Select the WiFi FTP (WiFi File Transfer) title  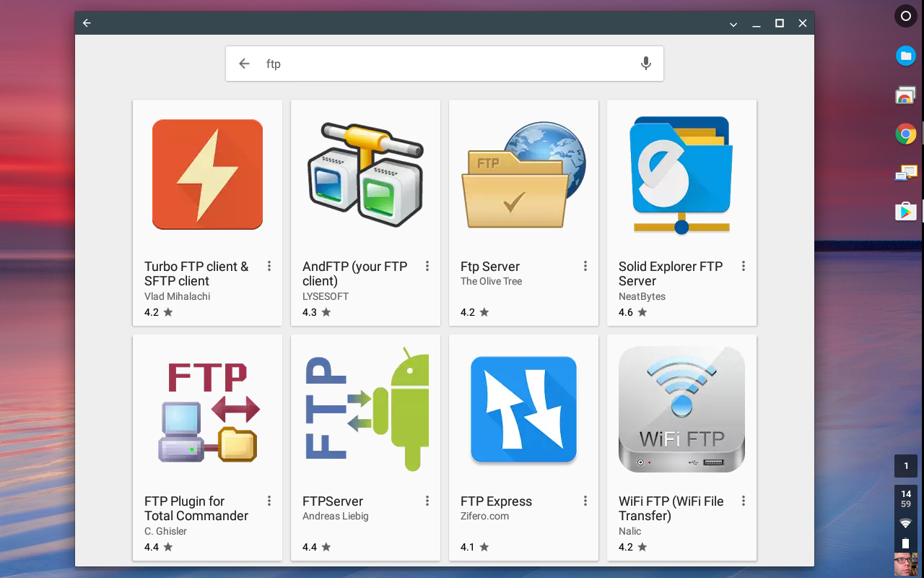click(671, 509)
